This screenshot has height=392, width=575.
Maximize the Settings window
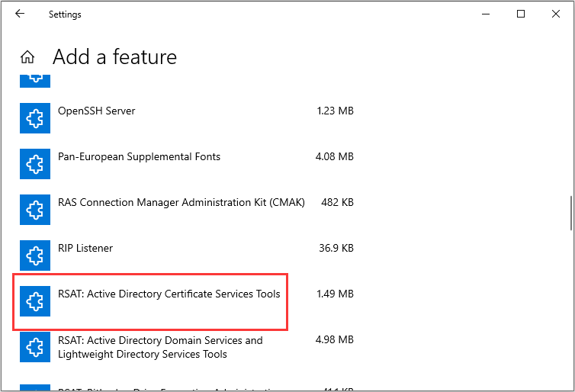[521, 14]
